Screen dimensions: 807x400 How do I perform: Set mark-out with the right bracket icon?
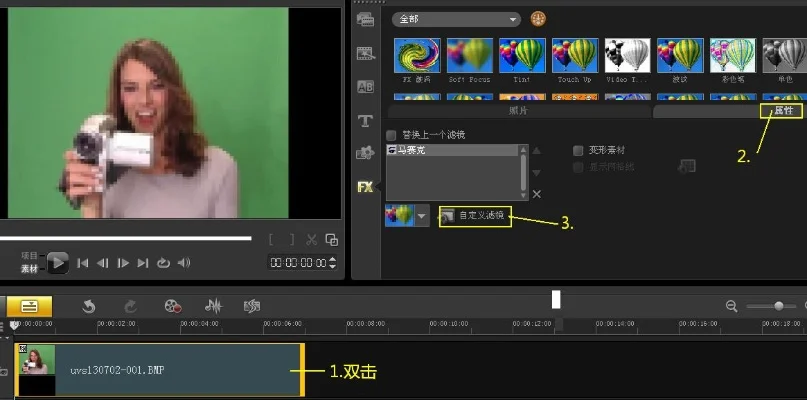tap(292, 239)
